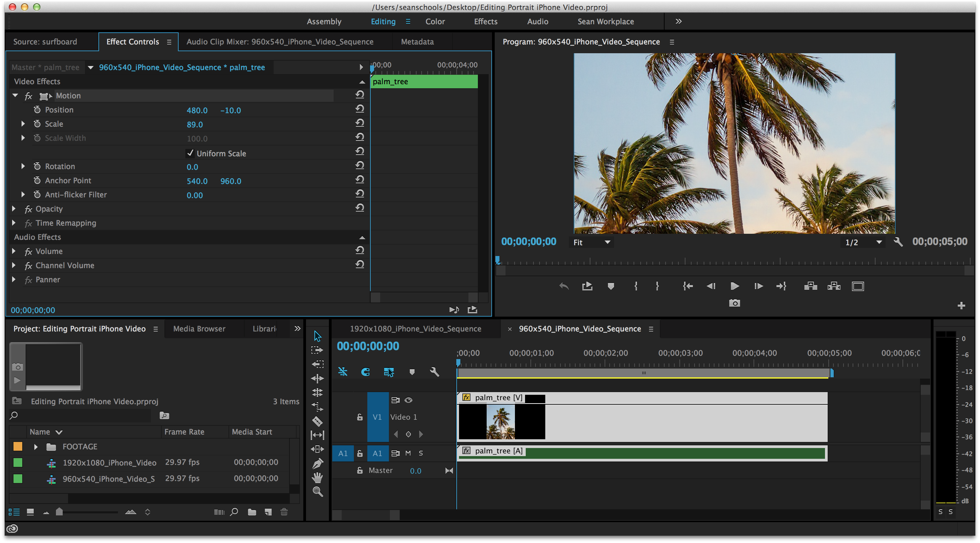This screenshot has width=980, height=543.
Task: Toggle snapping with the magnet icon
Action: point(366,372)
